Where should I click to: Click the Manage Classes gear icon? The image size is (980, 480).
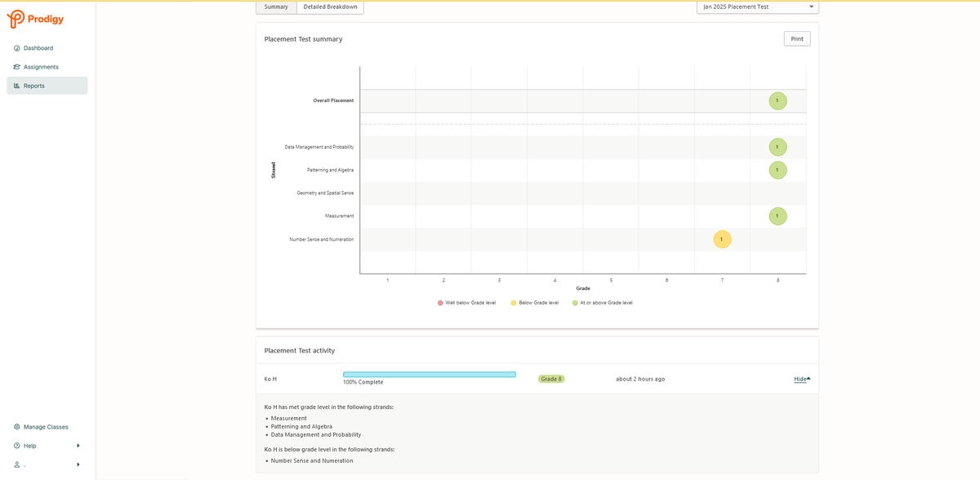tap(16, 427)
